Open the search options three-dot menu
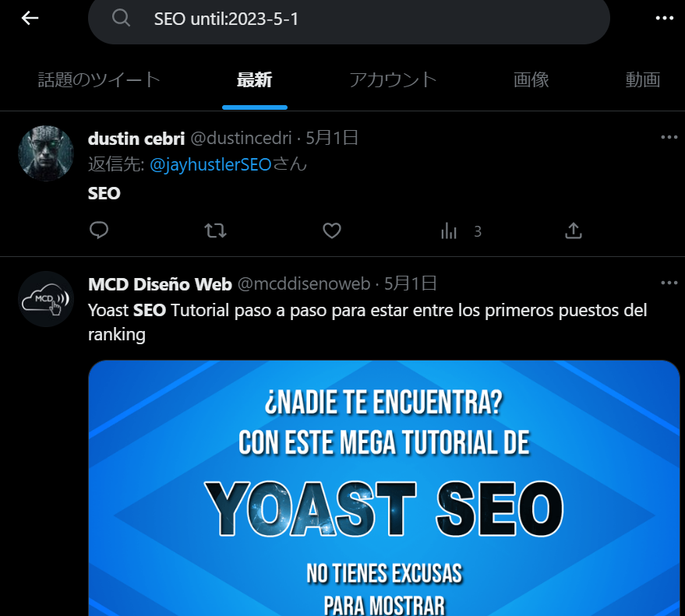The width and height of the screenshot is (685, 616). 665,19
